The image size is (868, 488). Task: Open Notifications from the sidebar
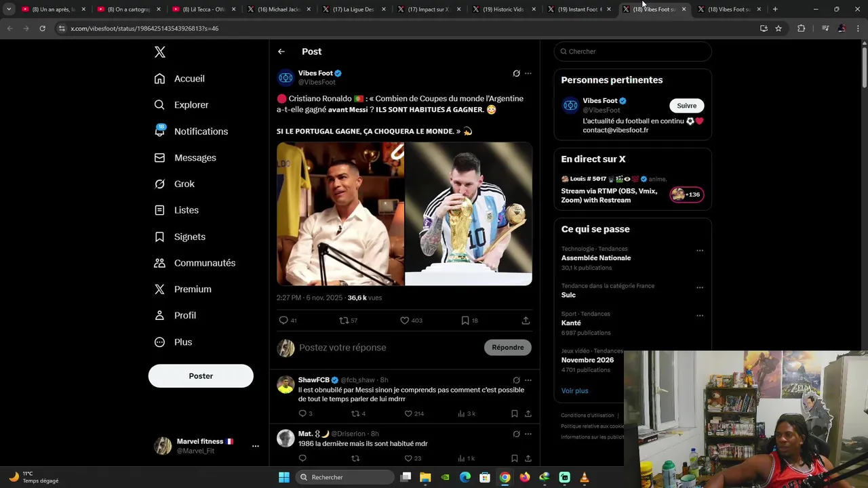click(191, 131)
